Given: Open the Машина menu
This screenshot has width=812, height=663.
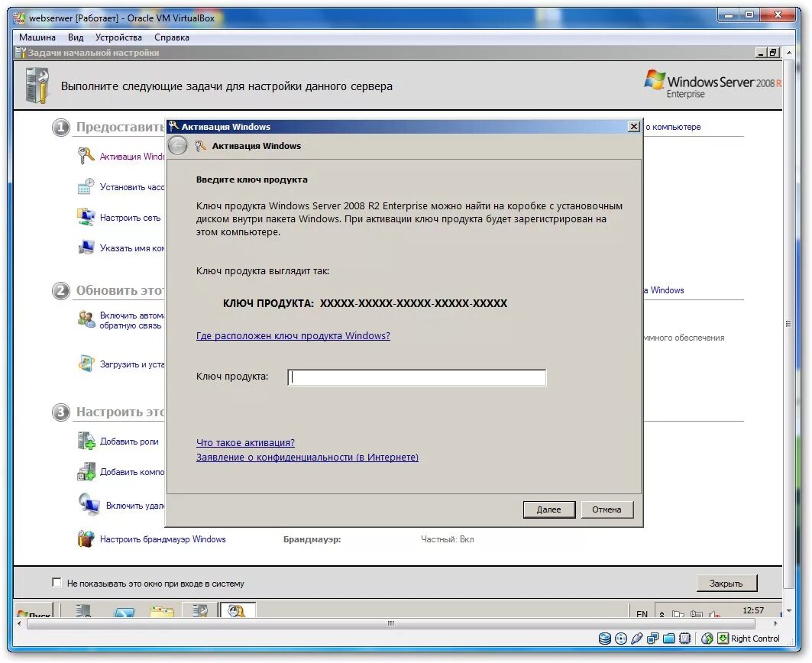Looking at the screenshot, I should [37, 37].
